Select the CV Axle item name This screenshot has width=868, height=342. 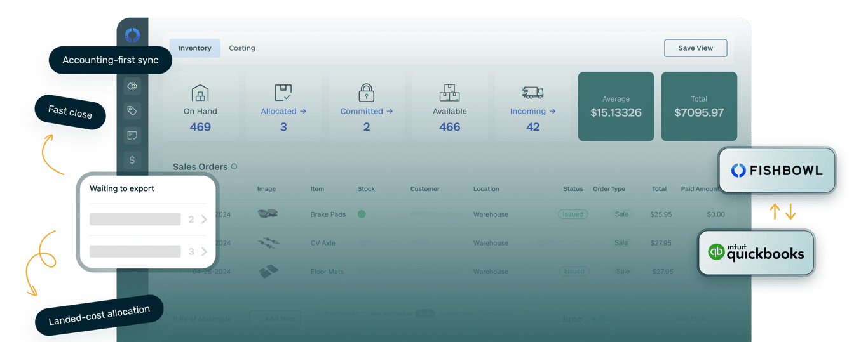click(x=323, y=243)
